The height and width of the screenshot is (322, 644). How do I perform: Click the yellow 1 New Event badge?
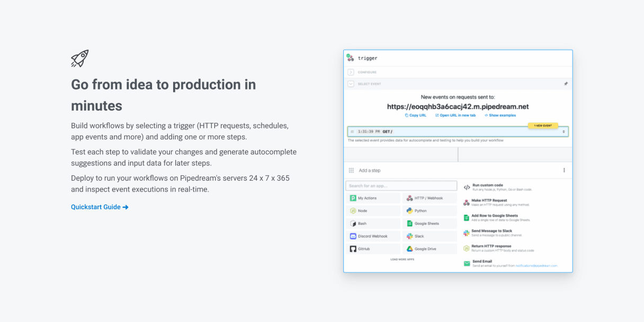[542, 126]
